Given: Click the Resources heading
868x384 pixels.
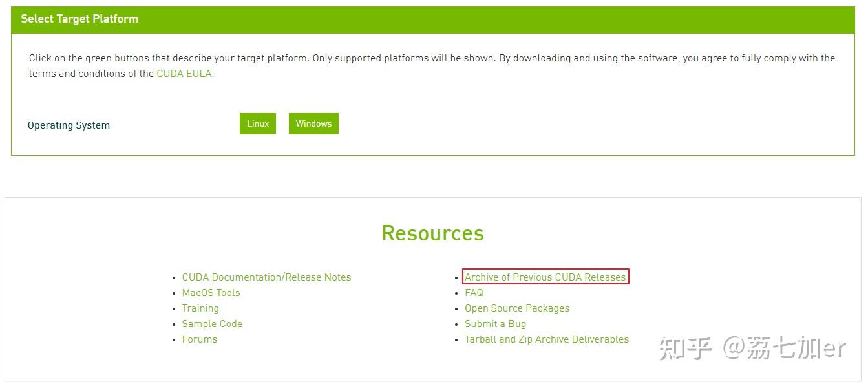Looking at the screenshot, I should point(433,233).
